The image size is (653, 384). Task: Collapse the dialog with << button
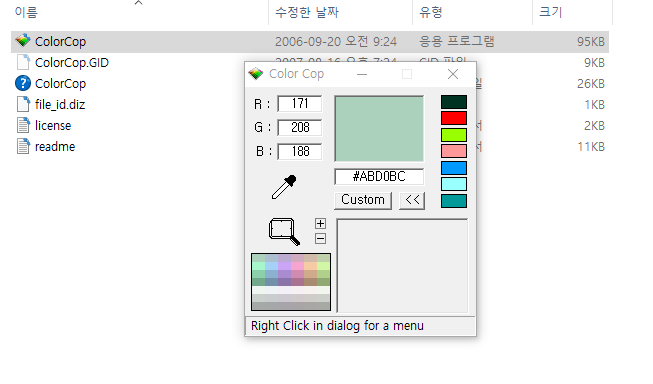(412, 200)
